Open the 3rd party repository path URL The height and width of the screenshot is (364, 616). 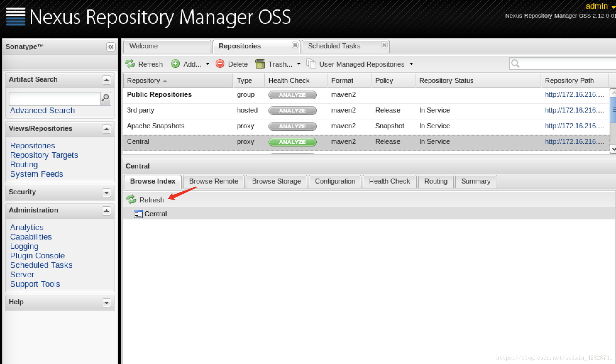click(575, 110)
